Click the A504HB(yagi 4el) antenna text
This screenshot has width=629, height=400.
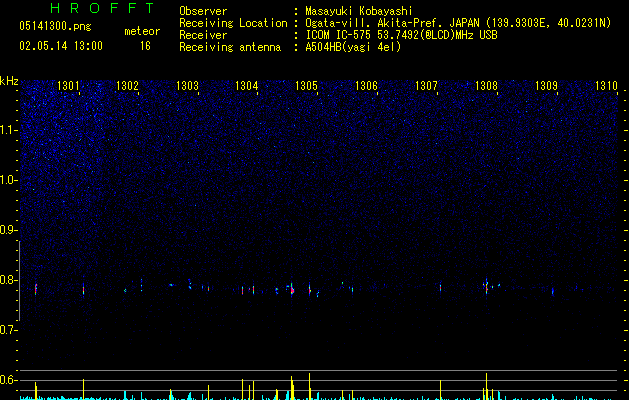pos(353,47)
